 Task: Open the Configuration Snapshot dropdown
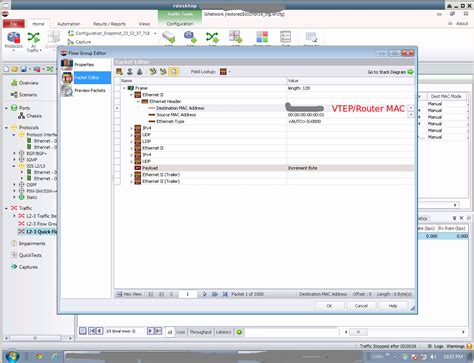pyautogui.click(x=155, y=33)
